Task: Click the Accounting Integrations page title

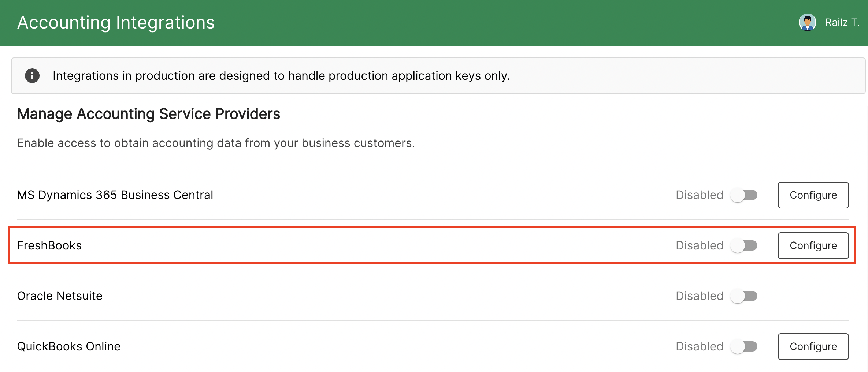Action: [116, 23]
